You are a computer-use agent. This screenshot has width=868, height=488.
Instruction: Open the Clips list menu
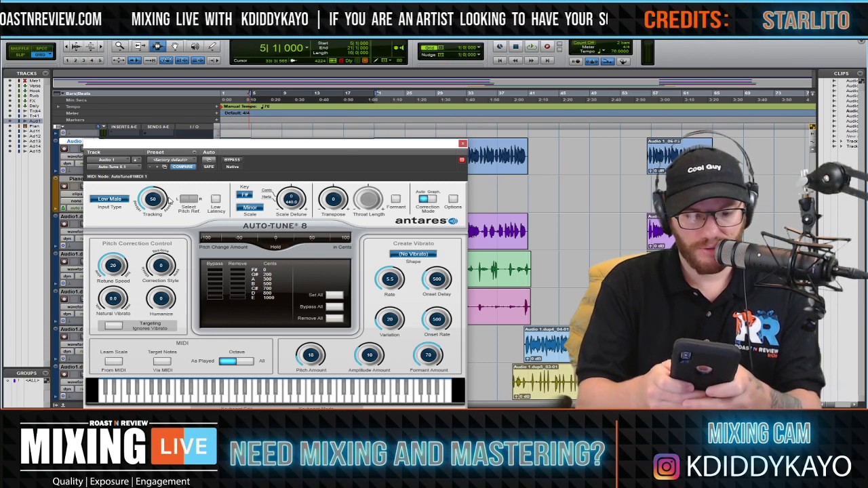click(861, 73)
